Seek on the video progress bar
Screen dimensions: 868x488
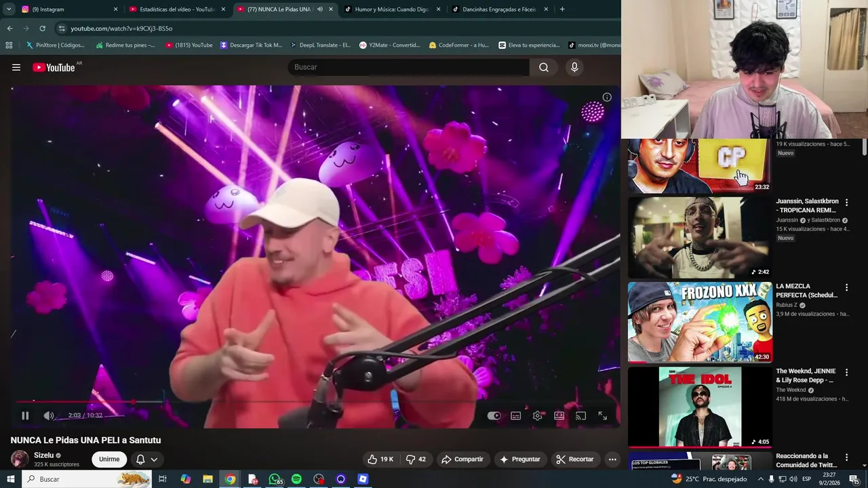coord(315,402)
